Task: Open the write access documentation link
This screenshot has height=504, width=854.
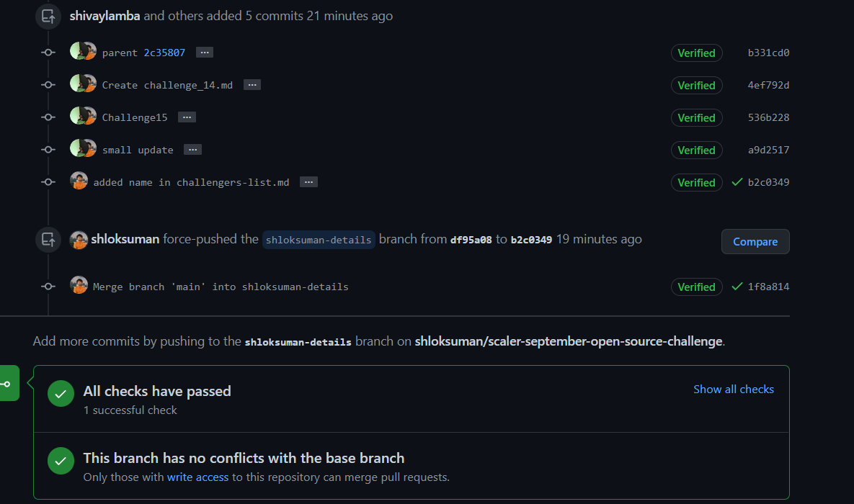Action: [197, 477]
